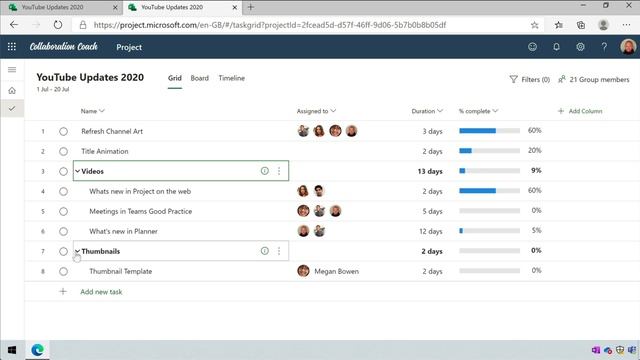Open the Windows Start menu
Viewport: 640px width, 360px height.
pyautogui.click(x=12, y=350)
